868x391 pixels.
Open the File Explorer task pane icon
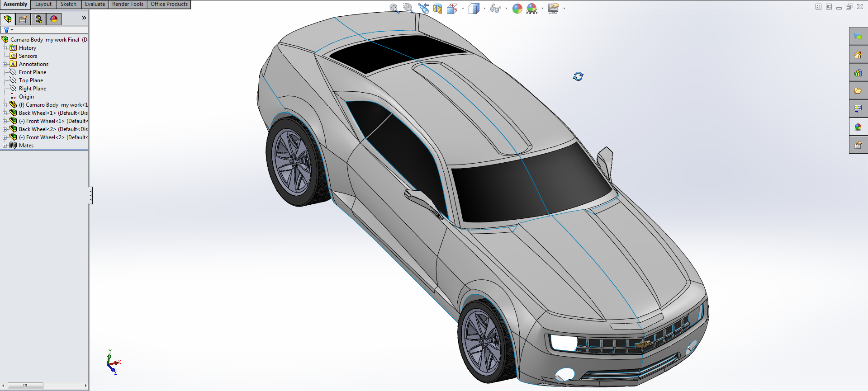858,91
